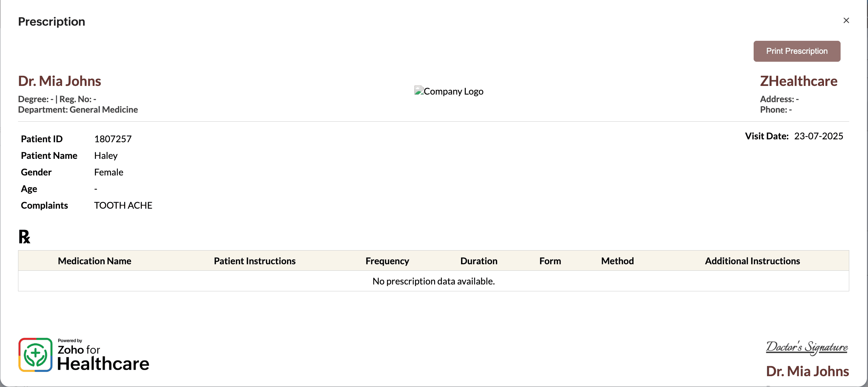The height and width of the screenshot is (387, 868).
Task: Click the visit date 23-07-2025
Action: [x=818, y=136]
